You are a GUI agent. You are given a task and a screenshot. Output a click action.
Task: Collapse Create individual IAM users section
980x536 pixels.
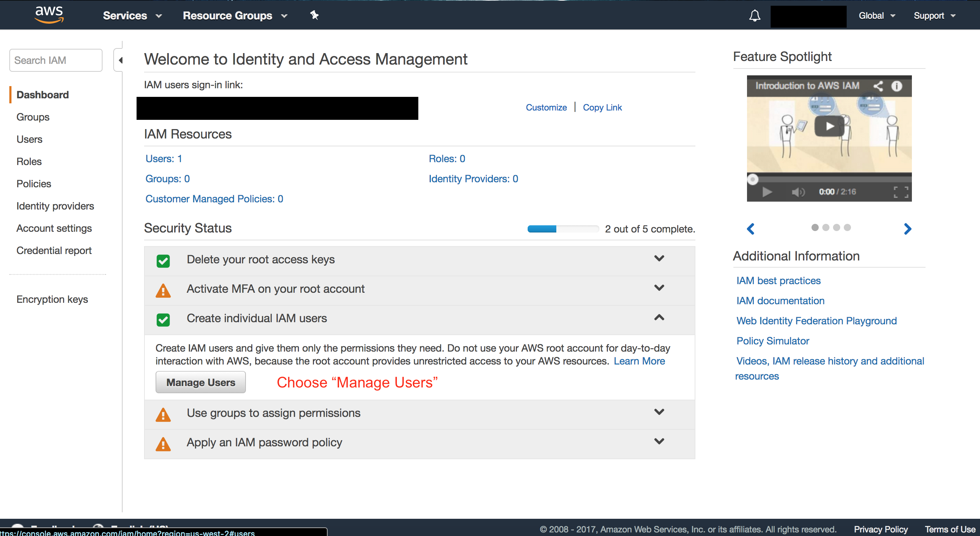(x=659, y=318)
